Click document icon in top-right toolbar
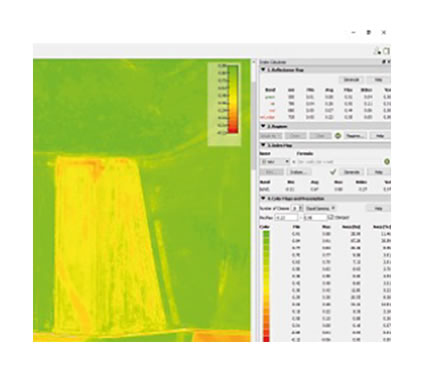Image resolution: width=424 pixels, height=371 pixels. coord(386,51)
